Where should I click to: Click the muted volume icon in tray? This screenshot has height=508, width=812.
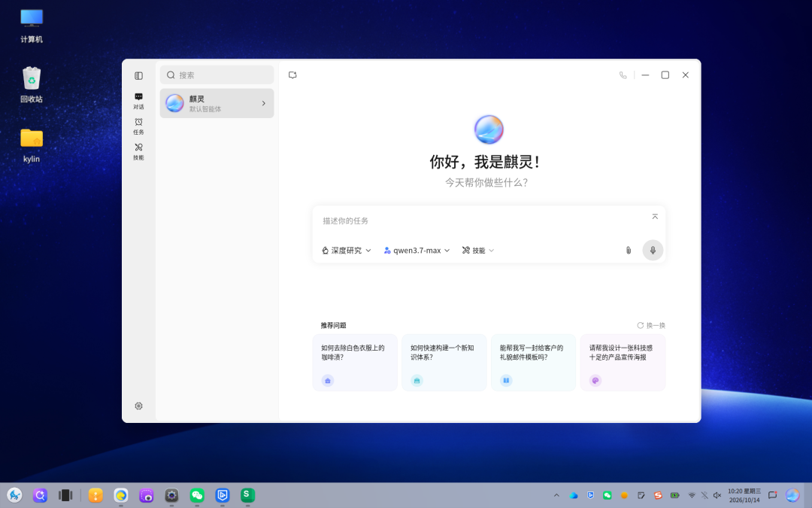coord(717,495)
